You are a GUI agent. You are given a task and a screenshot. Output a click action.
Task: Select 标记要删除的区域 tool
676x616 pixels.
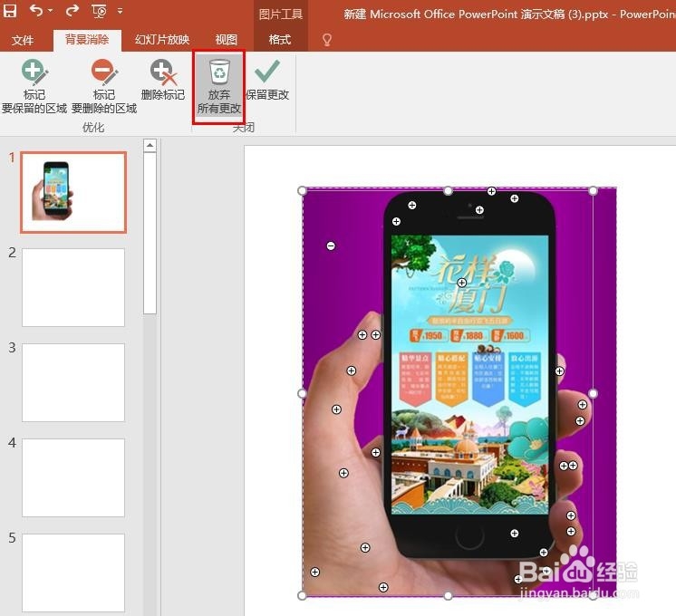pyautogui.click(x=104, y=86)
